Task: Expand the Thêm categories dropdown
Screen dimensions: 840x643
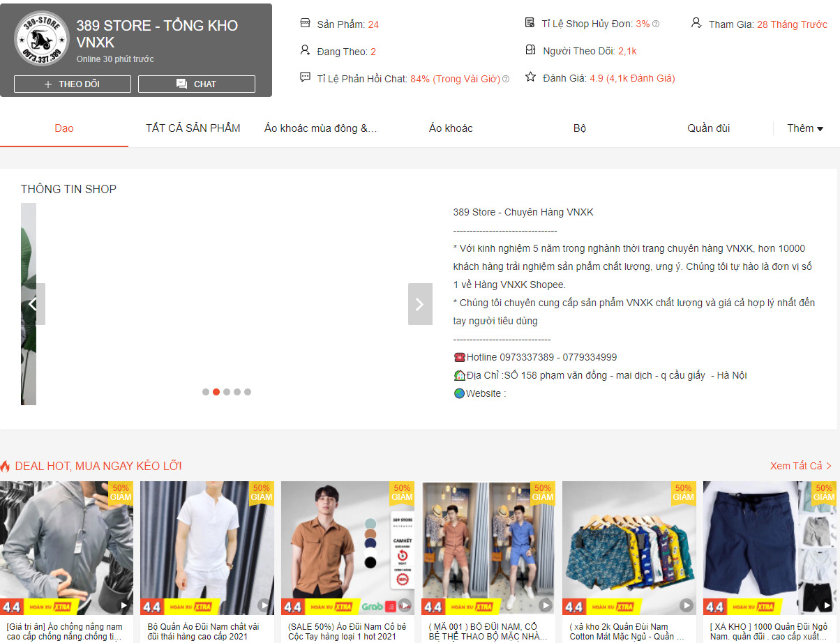Action: coord(805,128)
